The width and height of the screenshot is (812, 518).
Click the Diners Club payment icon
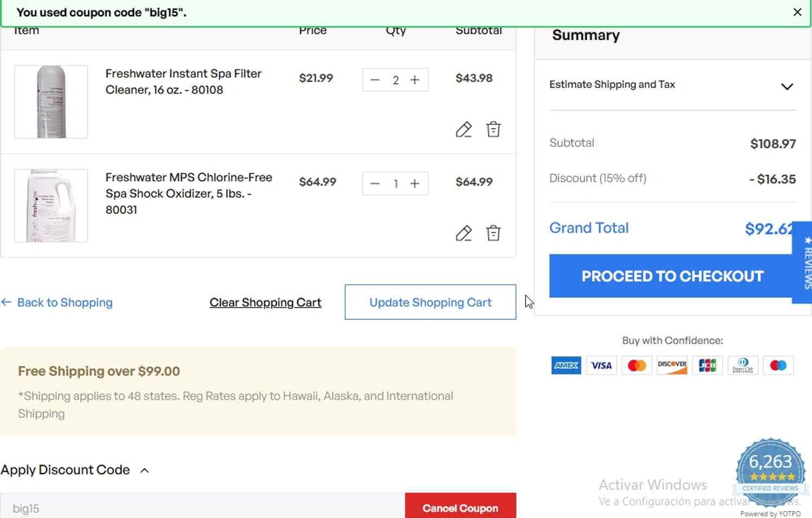[743, 365]
